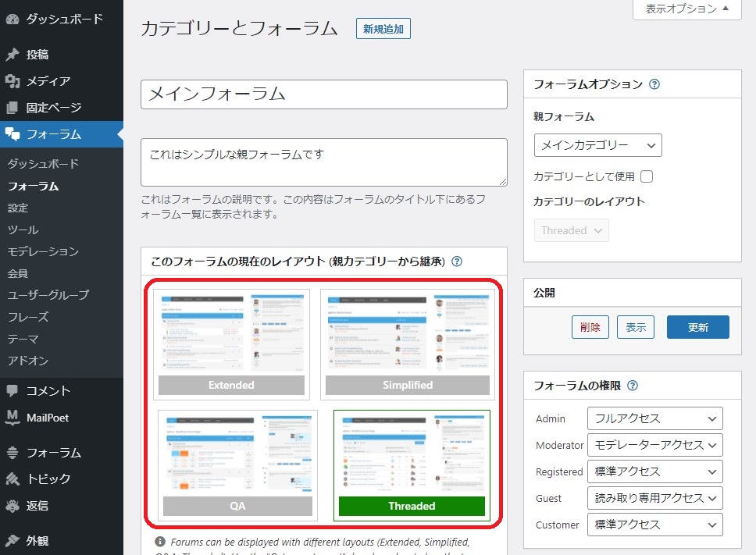The image size is (756, 555).
Task: Select the Simplified layout thumbnail
Action: 408,343
